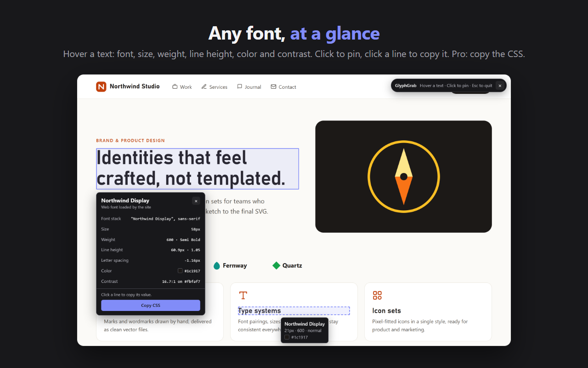Click the GlyphGrab label in the toolbar
Screen dimensions: 588x368
(406, 86)
